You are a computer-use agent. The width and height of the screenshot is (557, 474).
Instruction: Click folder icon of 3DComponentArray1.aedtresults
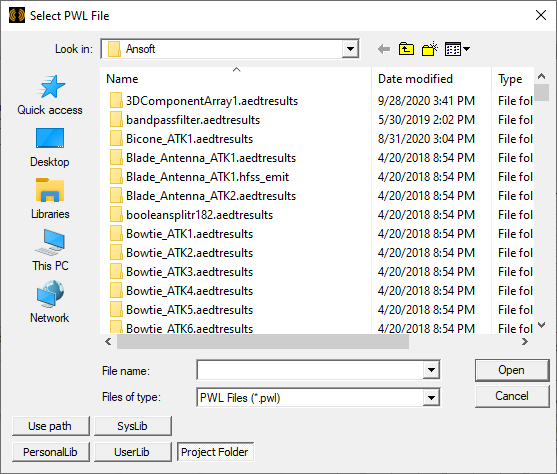(116, 101)
